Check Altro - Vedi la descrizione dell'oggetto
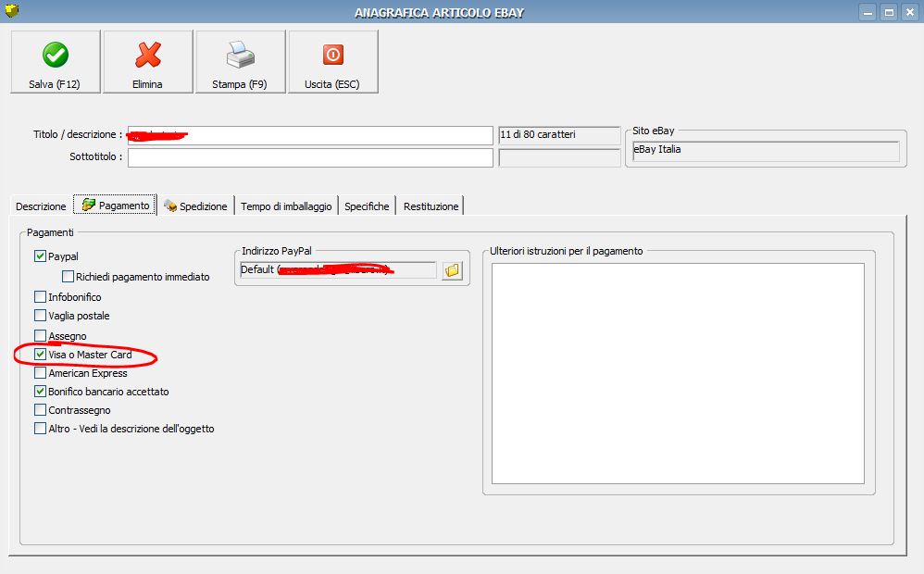This screenshot has height=574, width=924. point(40,429)
